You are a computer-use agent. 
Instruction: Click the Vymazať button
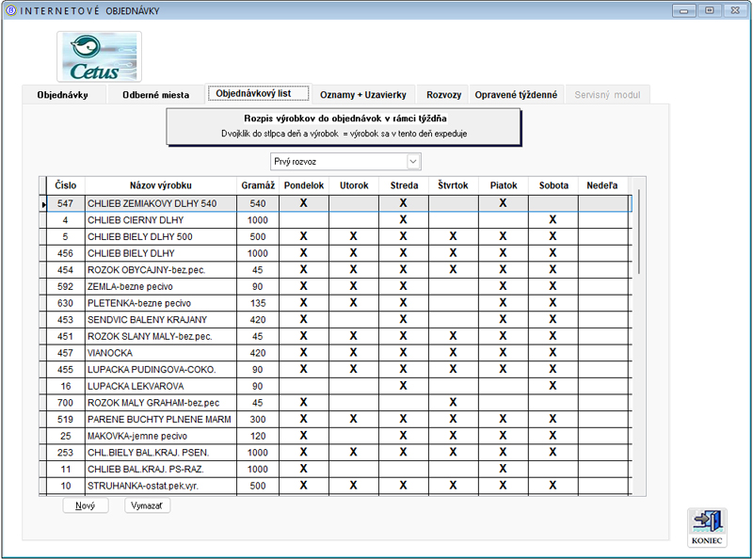(147, 505)
